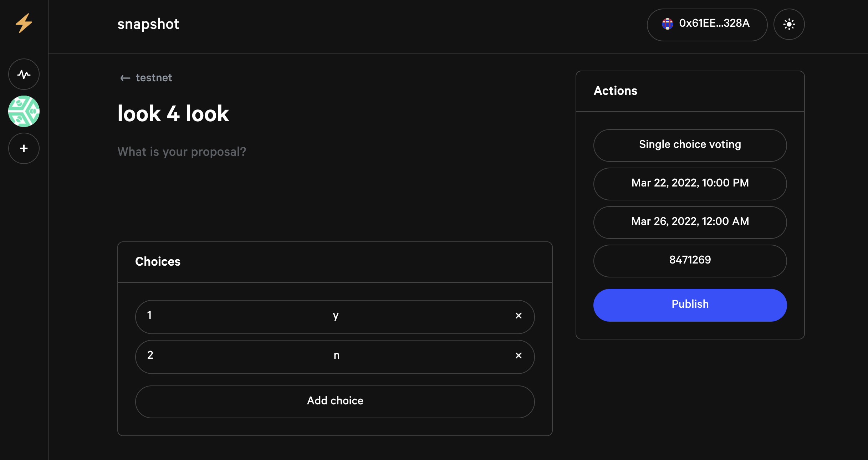The height and width of the screenshot is (460, 868).
Task: Remove choice 'n' with its X icon
Action: click(519, 356)
